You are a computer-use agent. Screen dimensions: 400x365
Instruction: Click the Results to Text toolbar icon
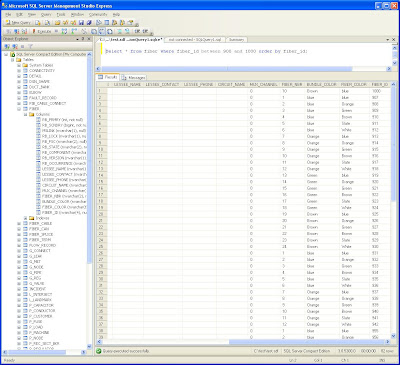click(94, 31)
